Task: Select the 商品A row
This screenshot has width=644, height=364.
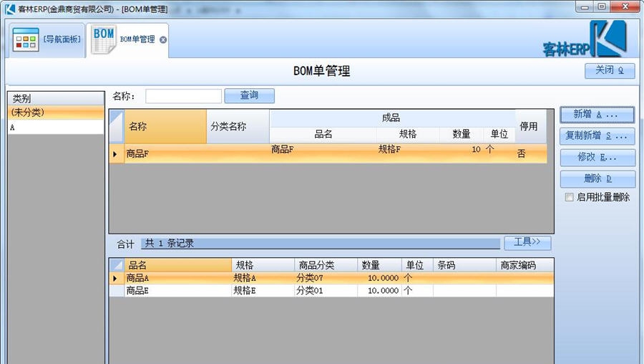Action: click(331, 278)
